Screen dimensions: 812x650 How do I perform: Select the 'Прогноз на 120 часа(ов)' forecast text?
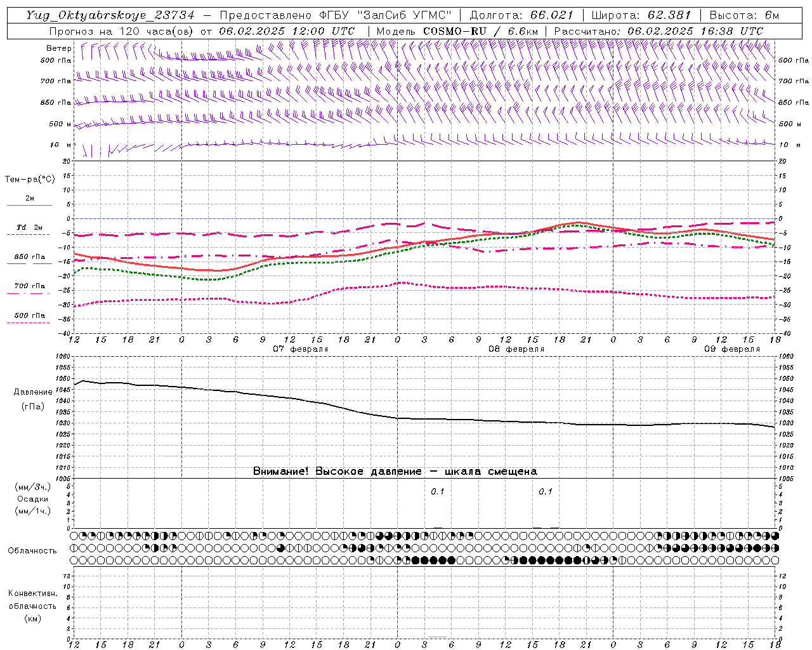coord(122,31)
